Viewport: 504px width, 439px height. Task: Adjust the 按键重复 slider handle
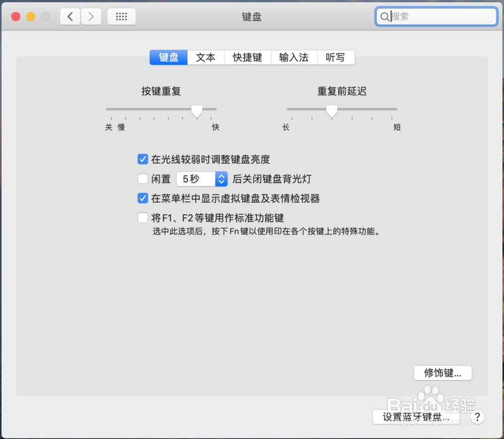(x=197, y=110)
